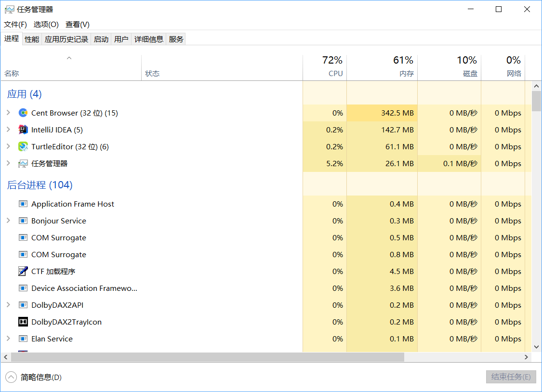Expand the Bonjour Service entry
This screenshot has width=542, height=392.
pyautogui.click(x=8, y=221)
